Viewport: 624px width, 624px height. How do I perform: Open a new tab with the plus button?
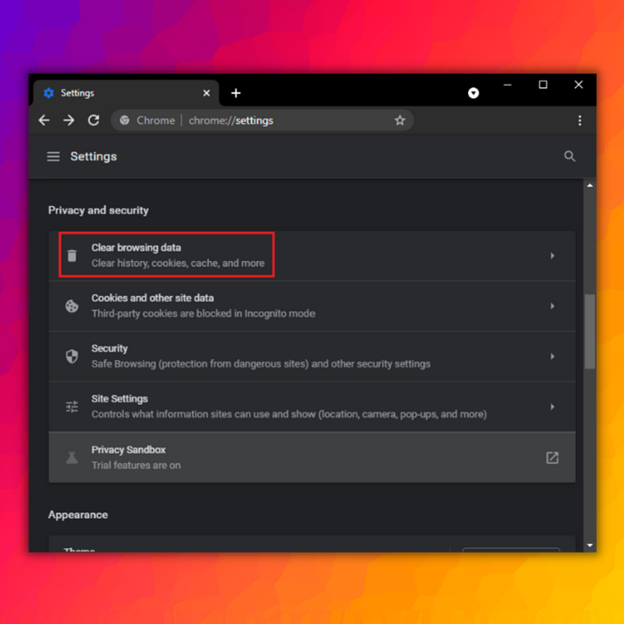tap(236, 93)
